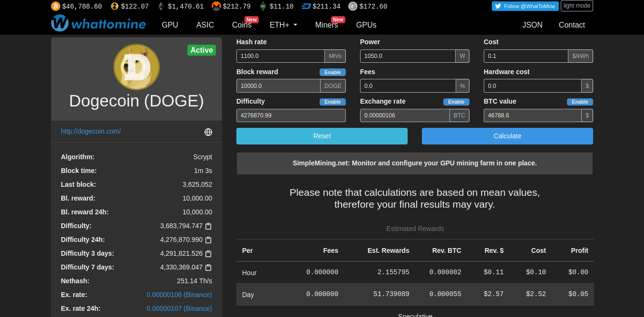The width and height of the screenshot is (644, 317).
Task: Click the Bitcoin price ticker icon
Action: [56, 6]
